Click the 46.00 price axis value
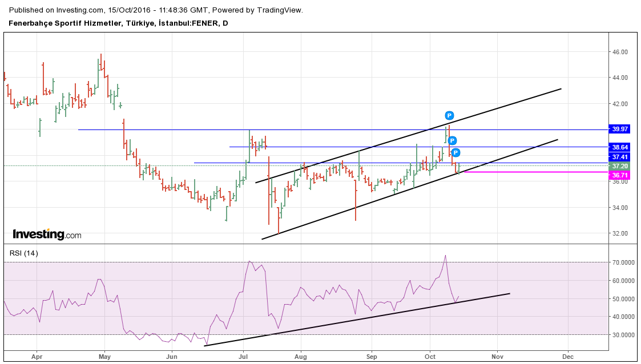This screenshot has height=364, width=641. pyautogui.click(x=620, y=52)
